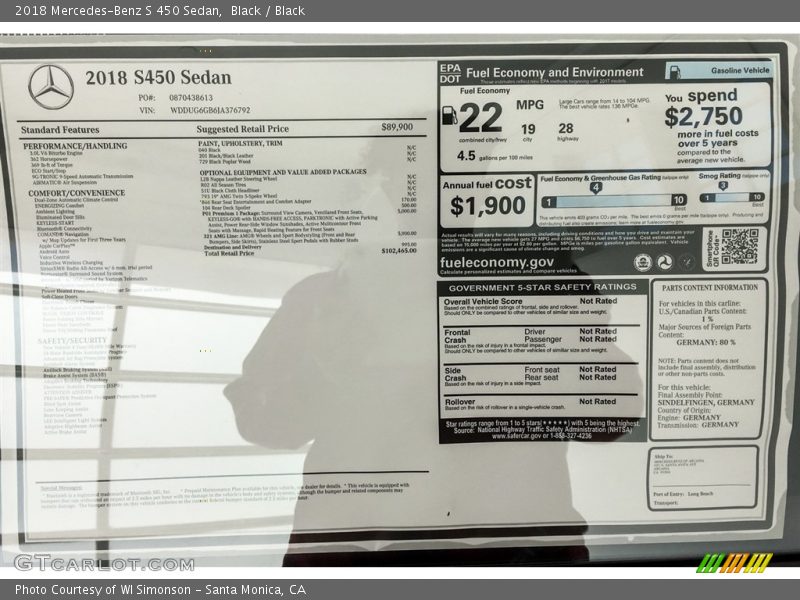The image size is (800, 600).
Task: Select 'Not Rated' in the Passenger row
Action: point(598,339)
